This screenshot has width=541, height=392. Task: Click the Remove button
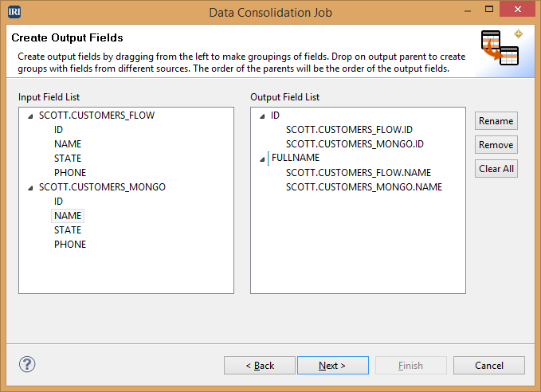tap(496, 144)
